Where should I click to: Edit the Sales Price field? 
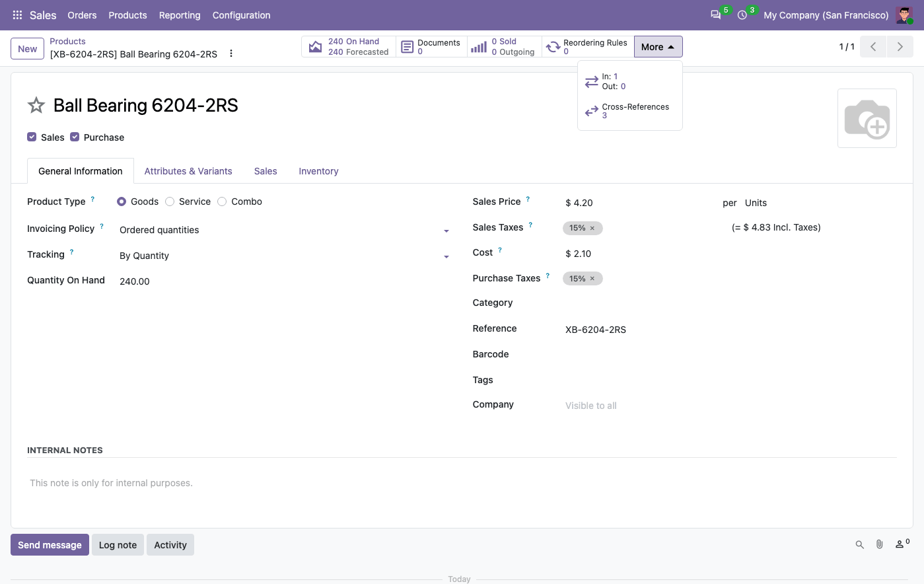(637, 203)
